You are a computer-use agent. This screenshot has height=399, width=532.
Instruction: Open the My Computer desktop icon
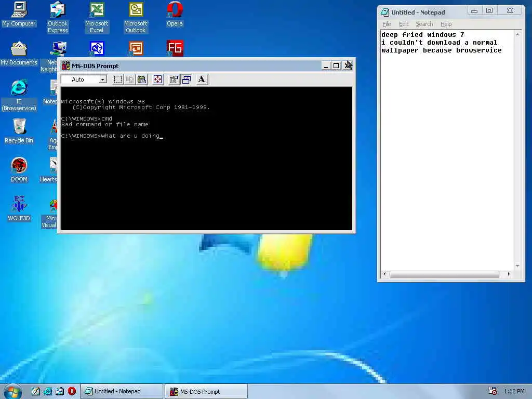[x=19, y=15]
